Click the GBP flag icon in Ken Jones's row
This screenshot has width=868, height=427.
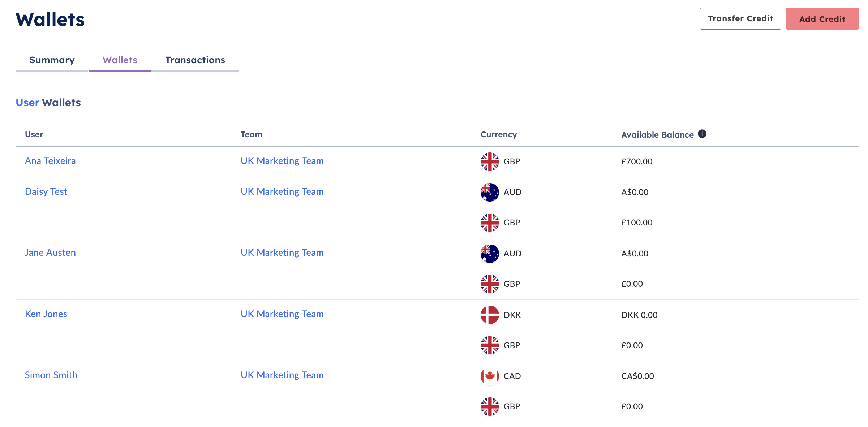click(x=489, y=345)
